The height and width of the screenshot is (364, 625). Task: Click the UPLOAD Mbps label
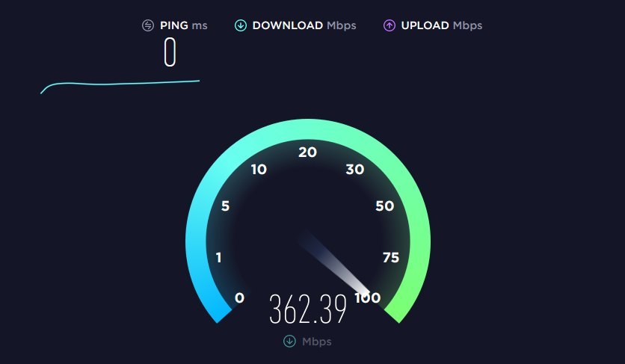(442, 25)
